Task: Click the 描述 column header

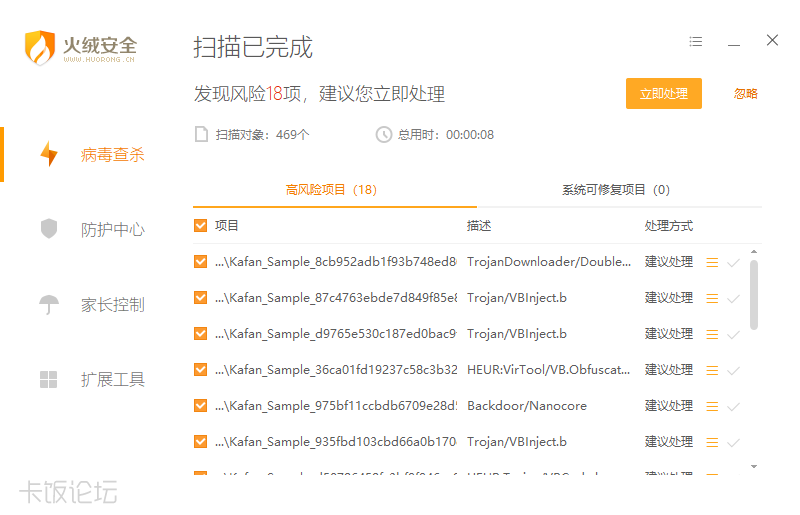Action: pyautogui.click(x=479, y=226)
